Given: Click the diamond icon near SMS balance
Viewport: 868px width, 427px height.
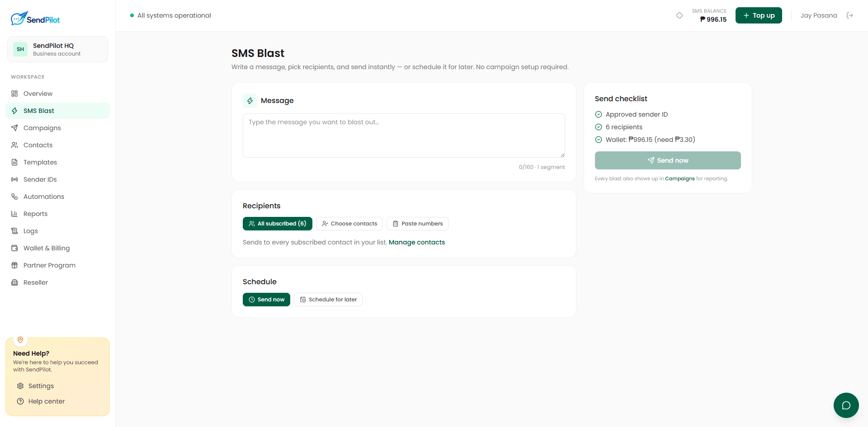Looking at the screenshot, I should point(679,15).
